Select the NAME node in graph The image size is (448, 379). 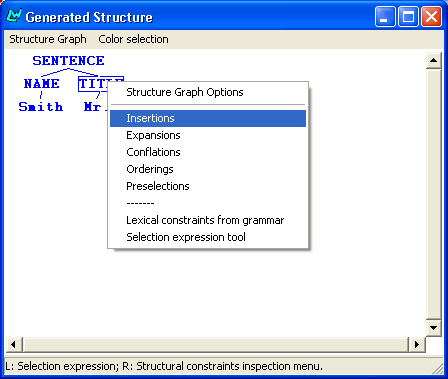tap(42, 84)
